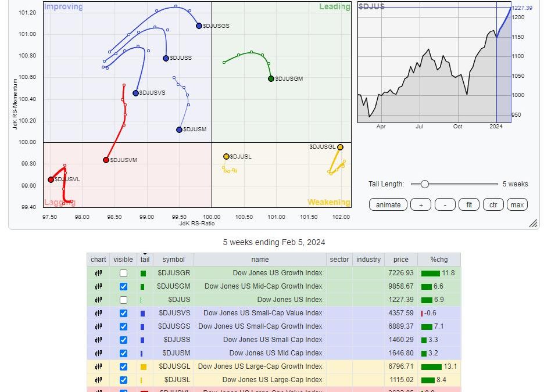Open chart icon for $DJUSM row
544x392 pixels.
click(x=99, y=353)
